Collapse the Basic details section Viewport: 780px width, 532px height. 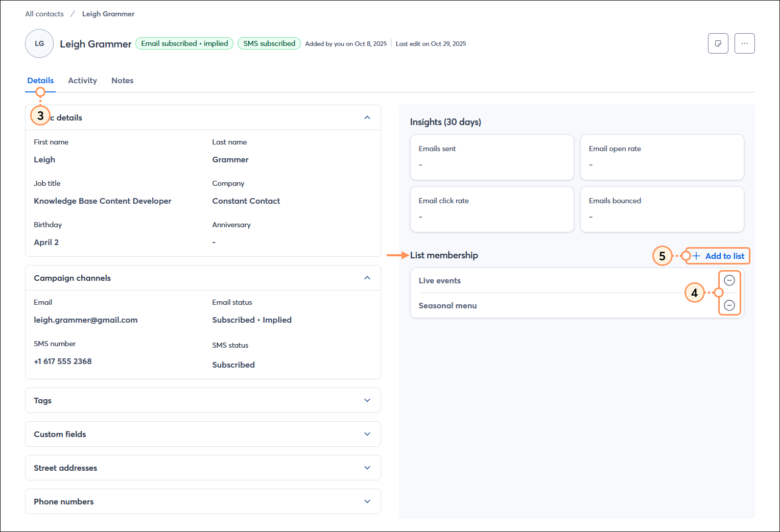(367, 117)
